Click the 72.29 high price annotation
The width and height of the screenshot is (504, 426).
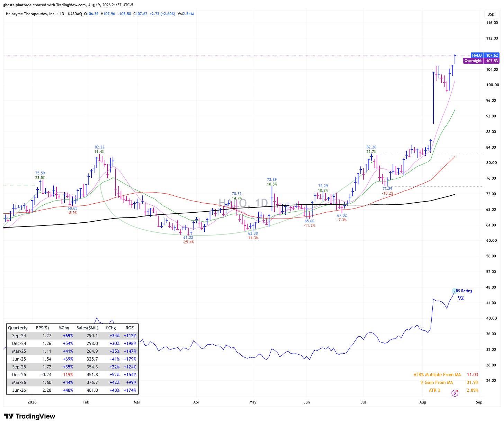[x=323, y=186]
